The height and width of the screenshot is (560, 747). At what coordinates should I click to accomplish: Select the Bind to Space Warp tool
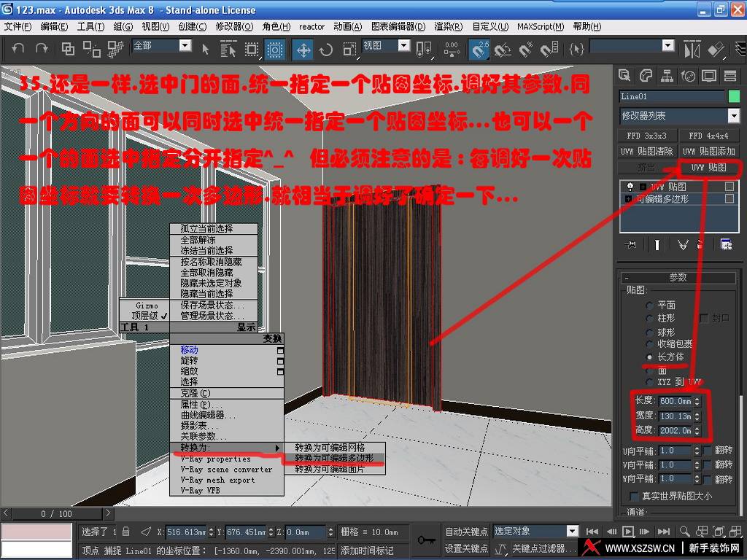click(115, 49)
